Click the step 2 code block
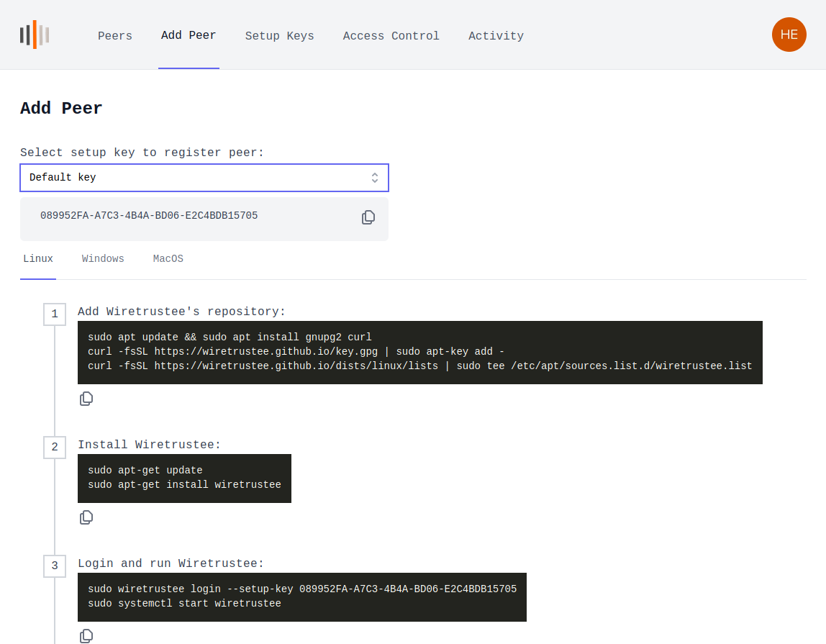826x644 pixels. [184, 478]
